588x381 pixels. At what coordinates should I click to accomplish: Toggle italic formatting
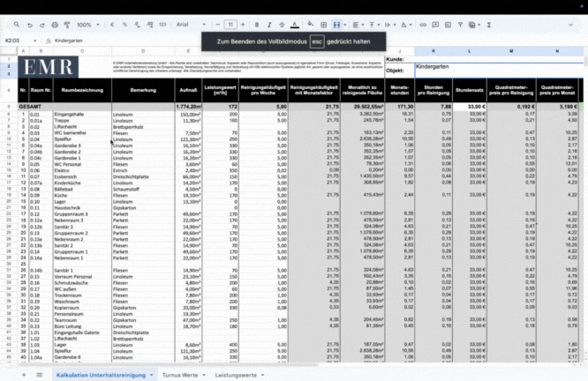[x=269, y=25]
